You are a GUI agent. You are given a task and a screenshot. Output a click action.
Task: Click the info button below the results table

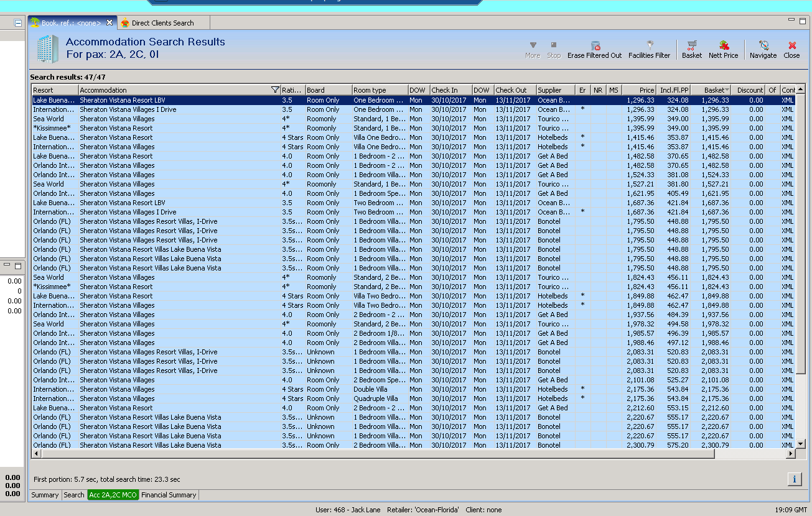[x=794, y=479]
